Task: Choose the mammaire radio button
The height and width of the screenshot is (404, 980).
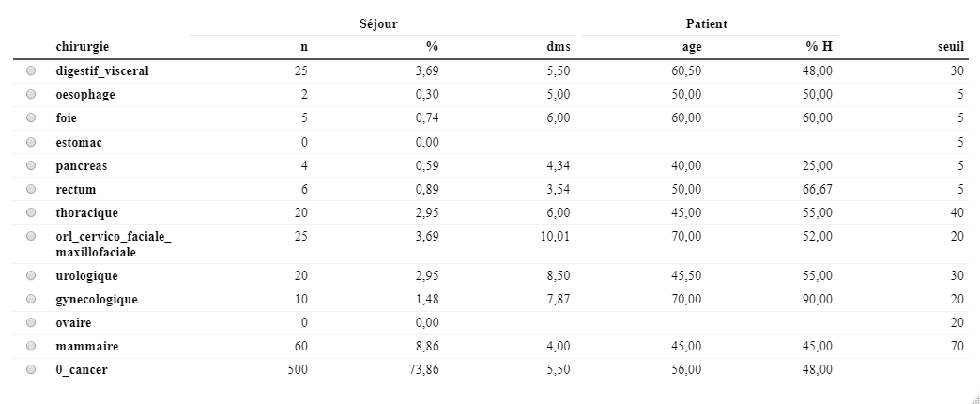Action: click(x=31, y=346)
